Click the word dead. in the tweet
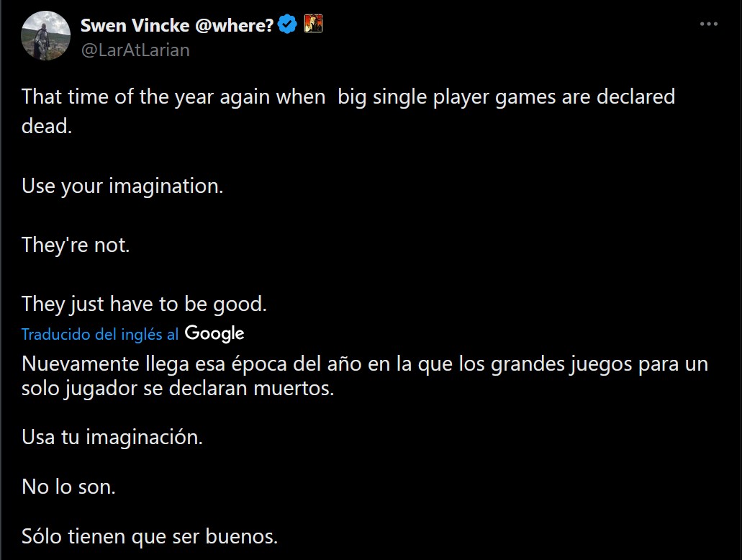The width and height of the screenshot is (742, 560). pyautogui.click(x=47, y=127)
